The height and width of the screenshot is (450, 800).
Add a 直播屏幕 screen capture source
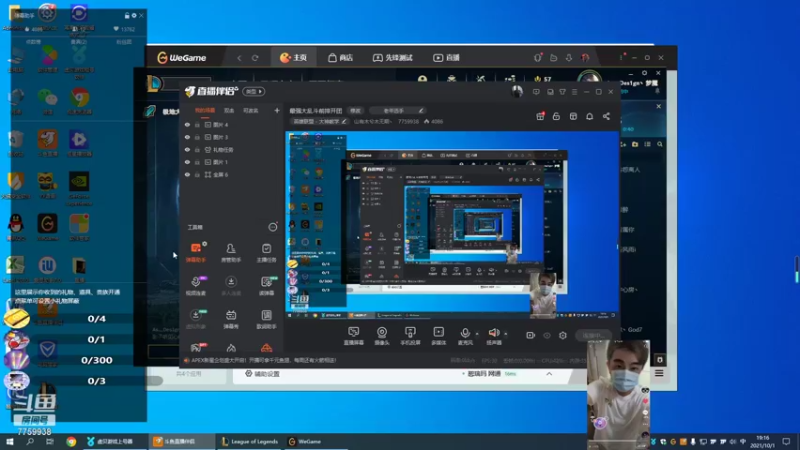tap(354, 336)
